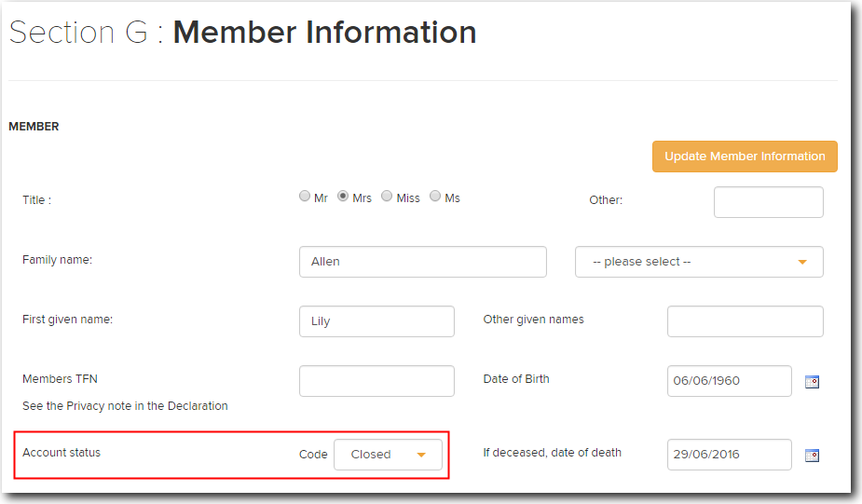The height and width of the screenshot is (504, 862).
Task: Set the title to Ms
Action: coord(435,197)
